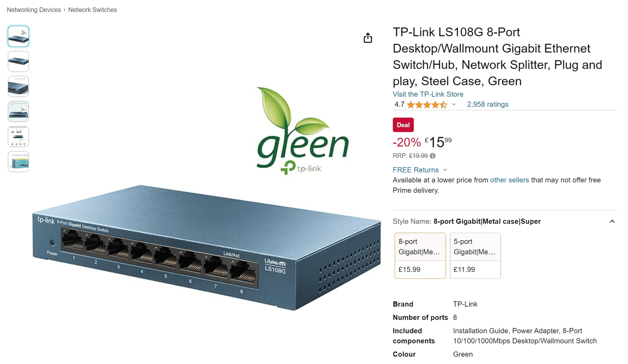Select the third product thumbnail showing ports
The height and width of the screenshot is (364, 628).
pos(18,86)
